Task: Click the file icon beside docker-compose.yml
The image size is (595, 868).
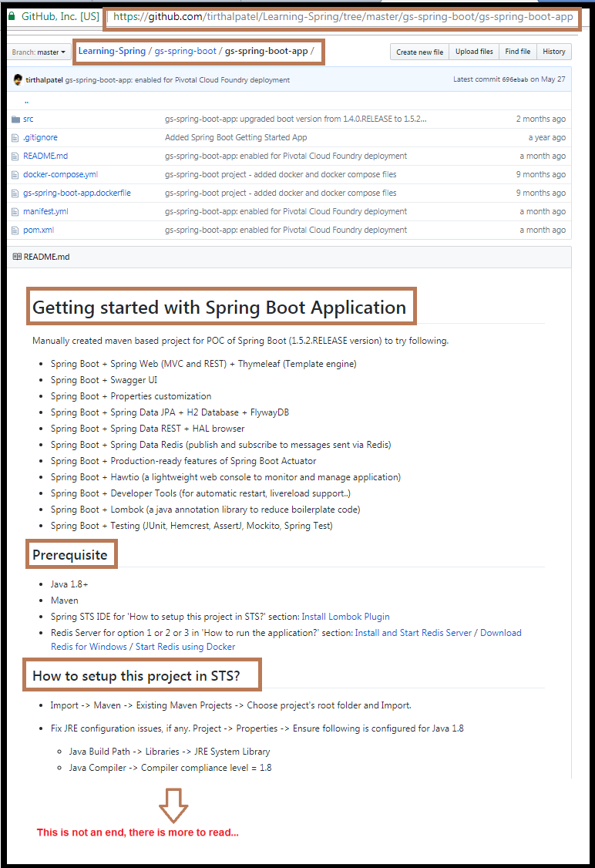Action: (x=15, y=174)
